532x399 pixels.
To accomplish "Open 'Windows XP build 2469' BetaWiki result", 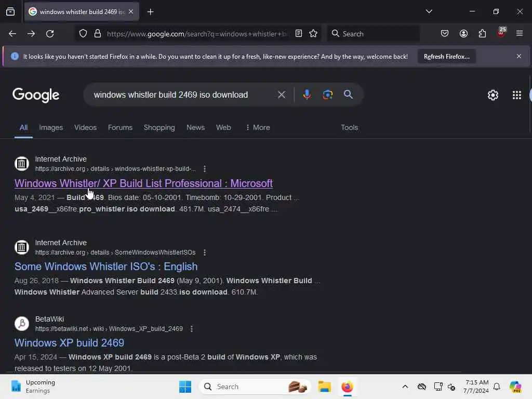I will coord(69,343).
